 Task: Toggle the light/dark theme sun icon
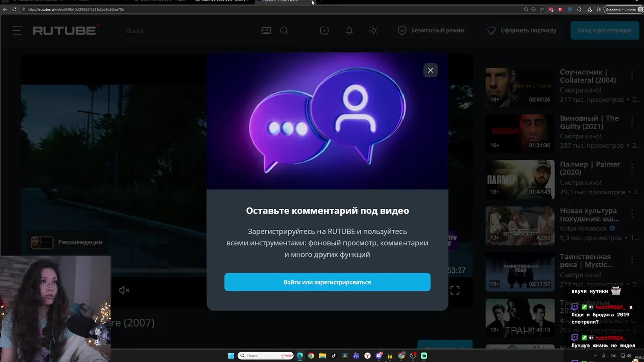(373, 31)
